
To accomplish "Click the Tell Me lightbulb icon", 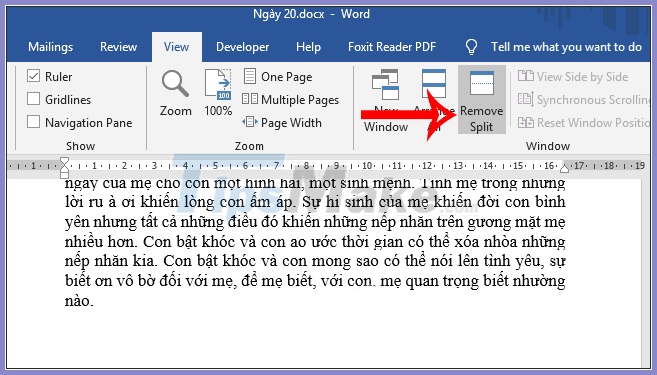I will click(471, 47).
